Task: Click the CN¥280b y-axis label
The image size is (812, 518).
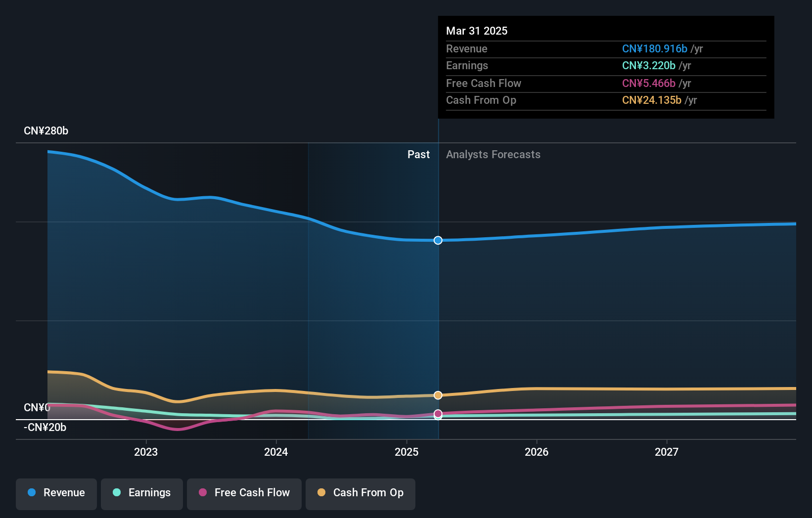Action: pos(46,131)
